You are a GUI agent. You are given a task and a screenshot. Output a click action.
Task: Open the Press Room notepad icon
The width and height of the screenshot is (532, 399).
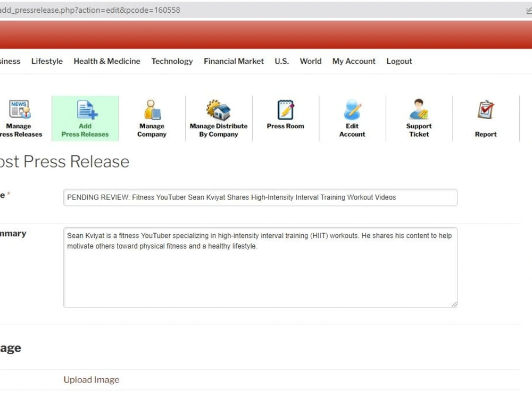tap(285, 110)
